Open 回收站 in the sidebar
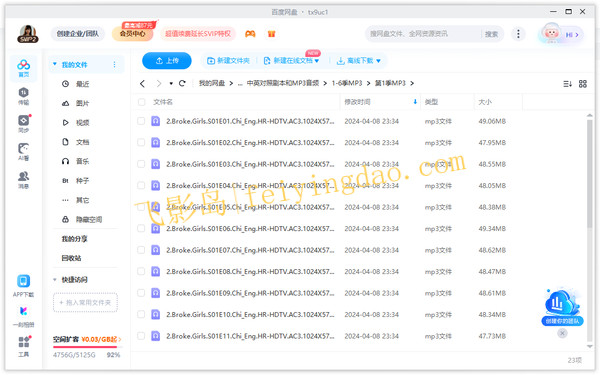 (72, 258)
